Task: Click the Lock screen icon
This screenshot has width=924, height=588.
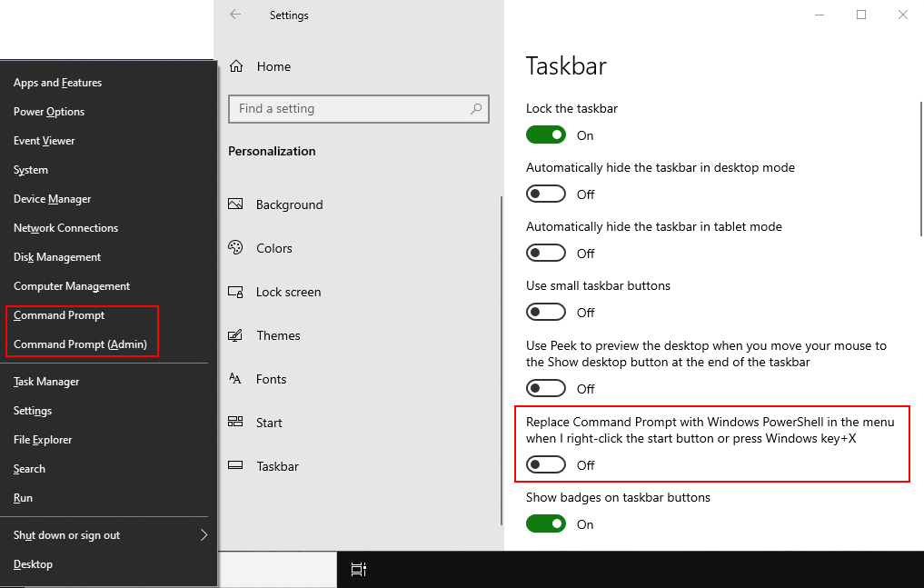Action: tap(237, 292)
